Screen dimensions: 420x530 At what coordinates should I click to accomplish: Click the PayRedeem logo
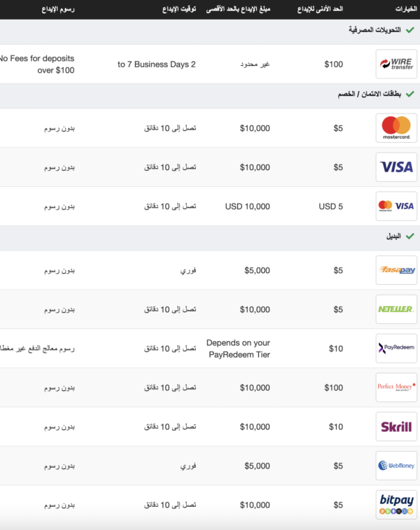pyautogui.click(x=396, y=349)
